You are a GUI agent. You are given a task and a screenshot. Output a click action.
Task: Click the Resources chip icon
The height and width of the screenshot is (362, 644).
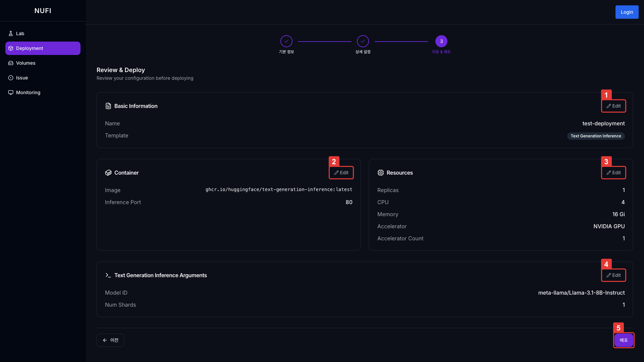coord(380,173)
